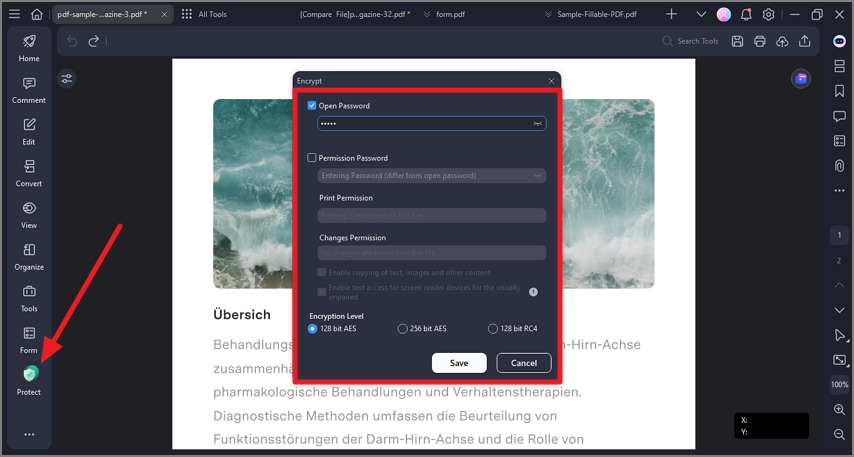Show more sidebar tools ellipsis
The height and width of the screenshot is (457, 854).
click(29, 434)
